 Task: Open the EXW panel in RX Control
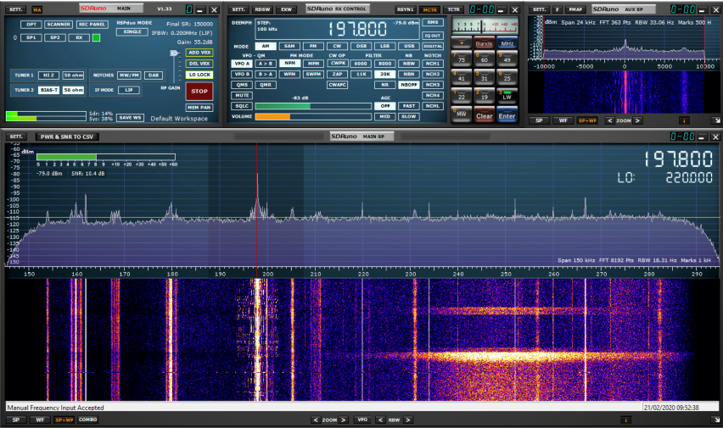(286, 9)
